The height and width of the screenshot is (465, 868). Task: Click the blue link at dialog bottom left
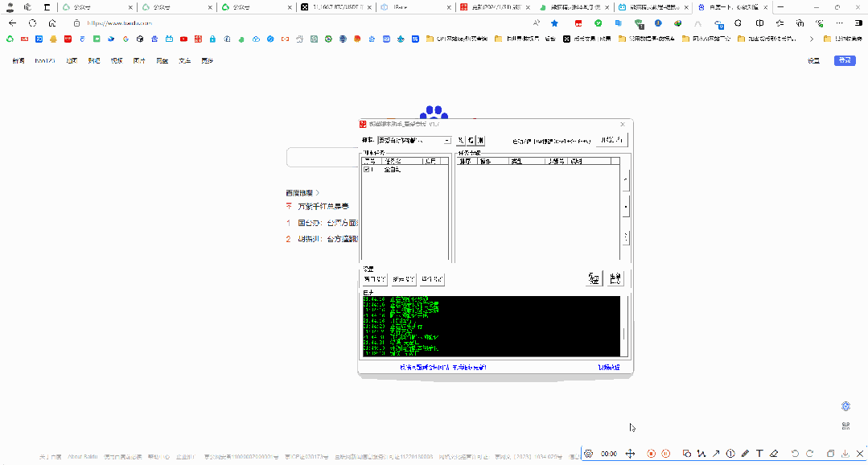(443, 368)
